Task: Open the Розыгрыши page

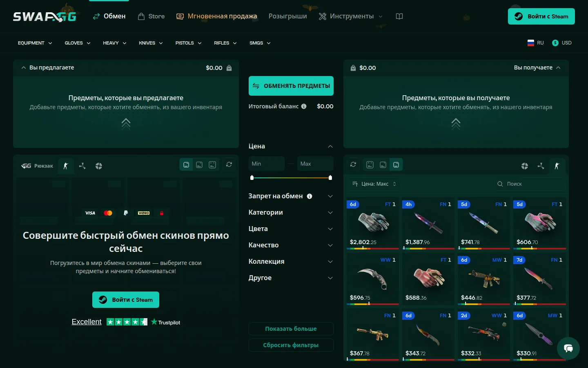Action: tap(287, 16)
